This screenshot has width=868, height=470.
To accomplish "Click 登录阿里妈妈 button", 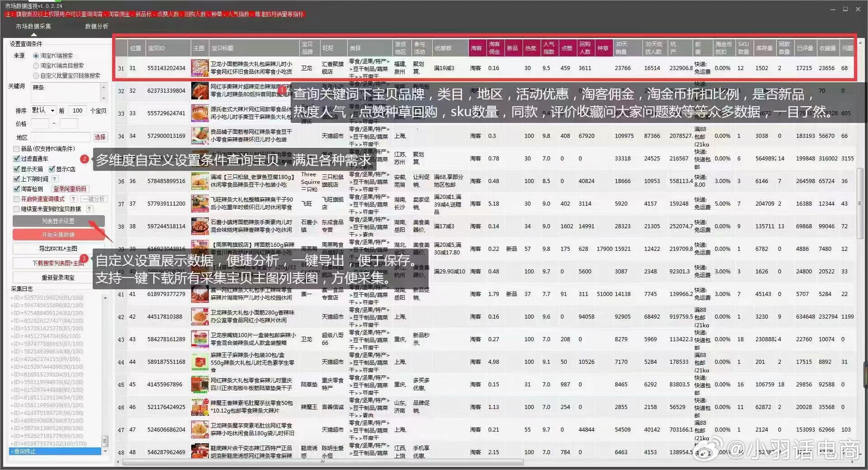I will [70, 189].
